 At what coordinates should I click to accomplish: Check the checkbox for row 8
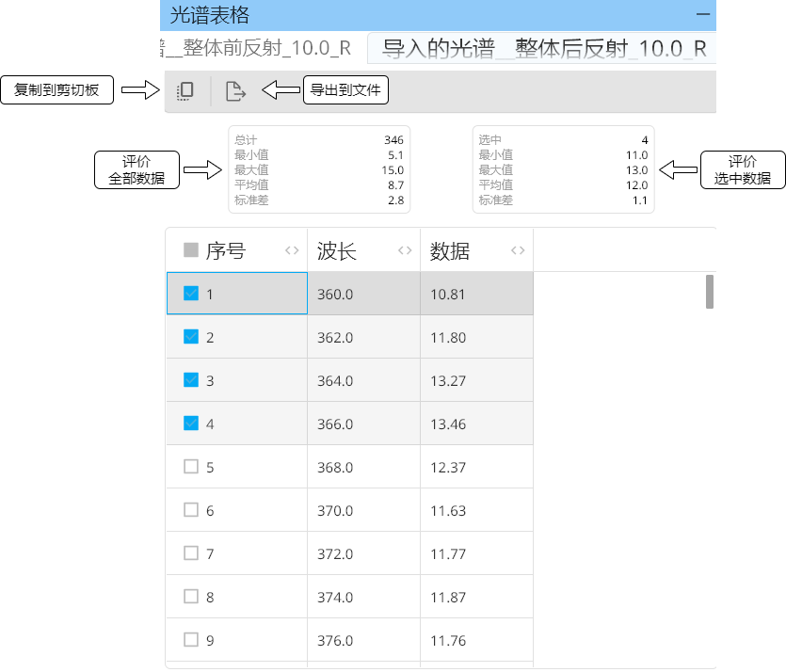(x=191, y=597)
